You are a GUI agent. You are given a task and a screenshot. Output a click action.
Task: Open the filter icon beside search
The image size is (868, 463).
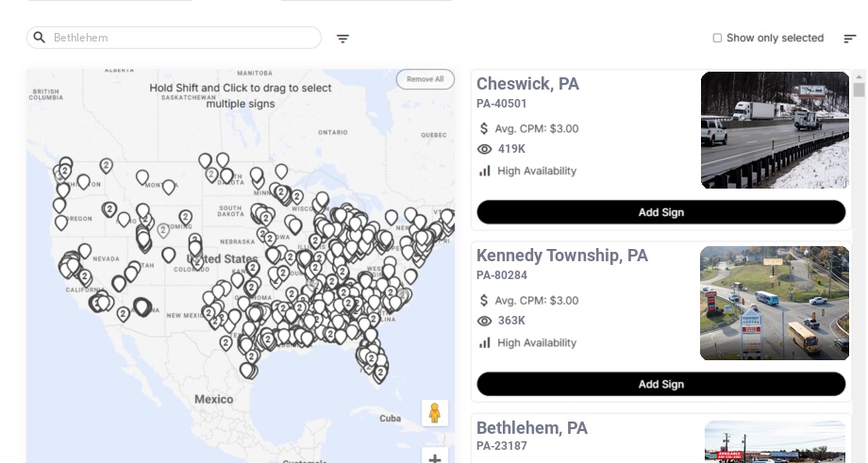pyautogui.click(x=342, y=39)
